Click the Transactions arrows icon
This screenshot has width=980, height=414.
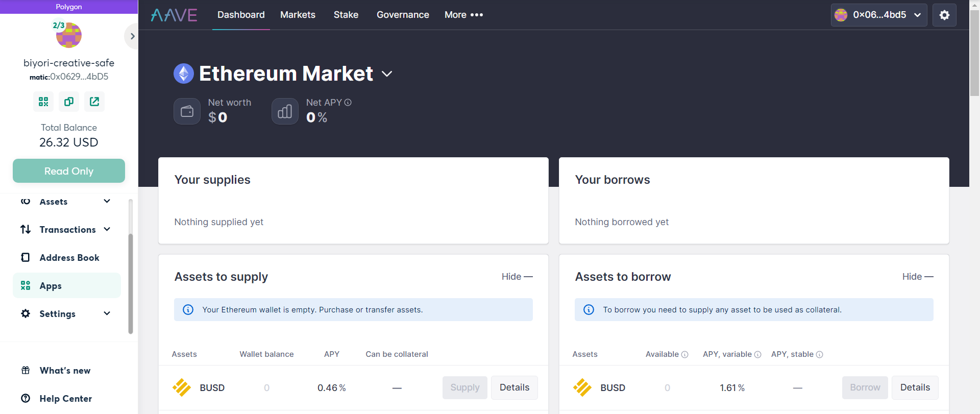(x=26, y=229)
